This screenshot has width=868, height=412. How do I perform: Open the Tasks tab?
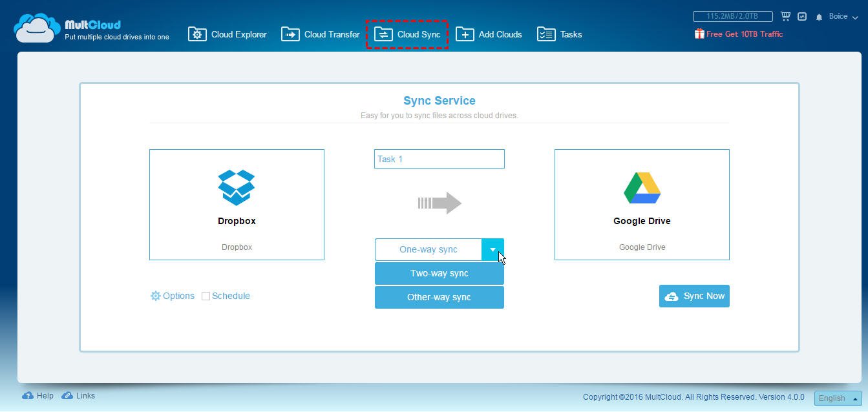[560, 34]
